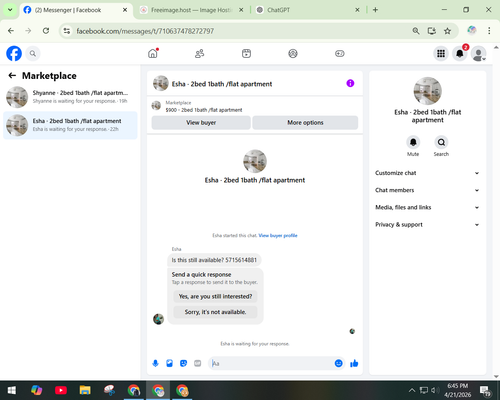Open a new browser tab
The width and height of the screenshot is (500, 400).
[x=375, y=10]
